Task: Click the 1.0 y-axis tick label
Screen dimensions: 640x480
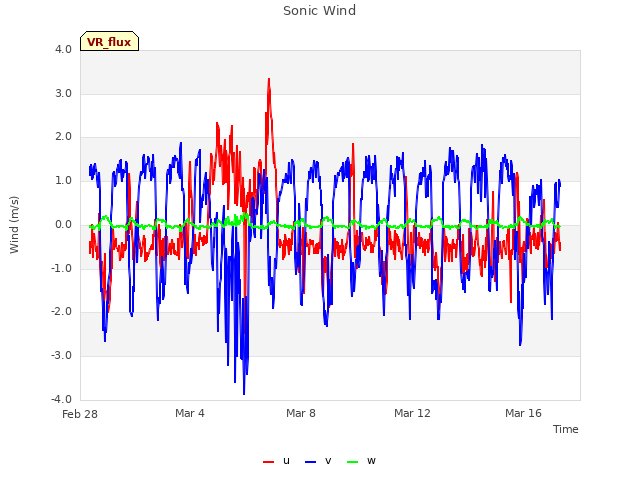Action: pyautogui.click(x=63, y=180)
